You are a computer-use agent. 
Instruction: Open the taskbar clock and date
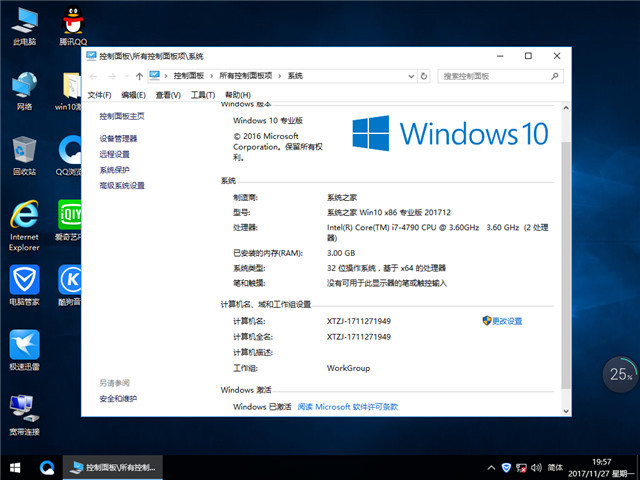pyautogui.click(x=602, y=468)
